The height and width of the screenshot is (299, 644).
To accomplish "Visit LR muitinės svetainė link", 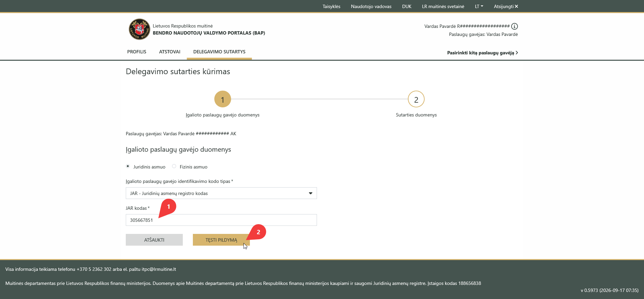I will coord(443,6).
